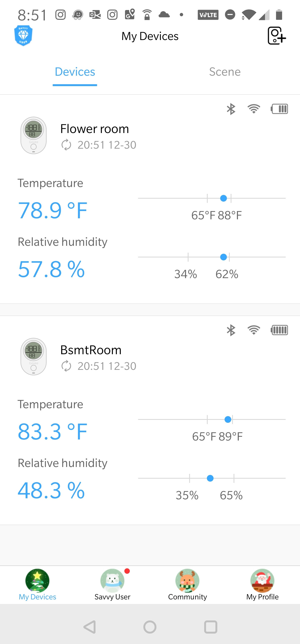
Task: Open Flower room device name
Action: (95, 129)
